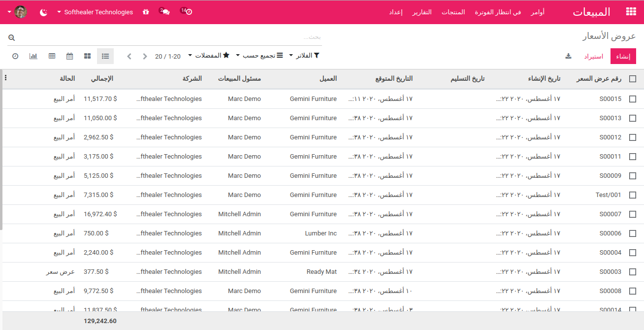The image size is (644, 330).
Task: Focus the بحث search input field
Action: click(170, 37)
